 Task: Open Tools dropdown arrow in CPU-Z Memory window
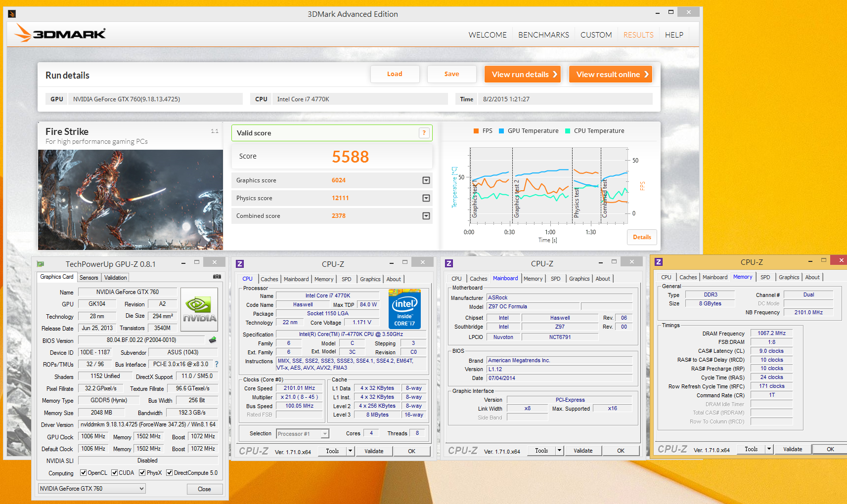point(769,449)
